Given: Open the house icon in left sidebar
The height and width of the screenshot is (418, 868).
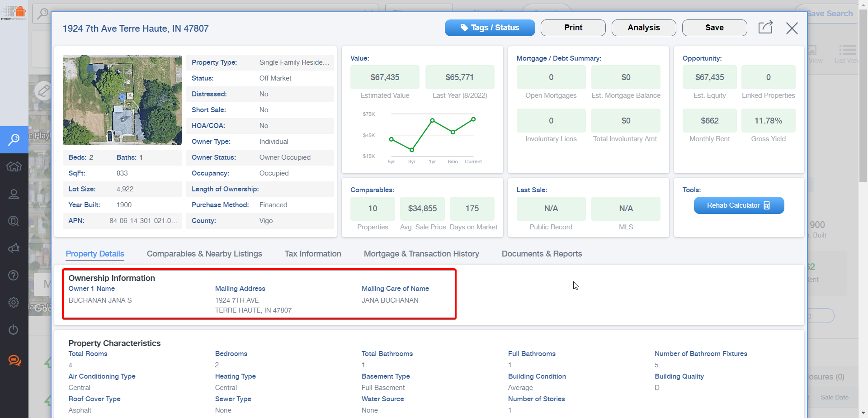Looking at the screenshot, I should click(14, 166).
